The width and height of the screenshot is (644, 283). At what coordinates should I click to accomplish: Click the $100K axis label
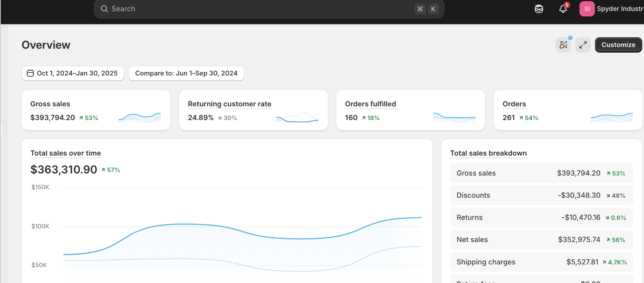[x=40, y=226]
